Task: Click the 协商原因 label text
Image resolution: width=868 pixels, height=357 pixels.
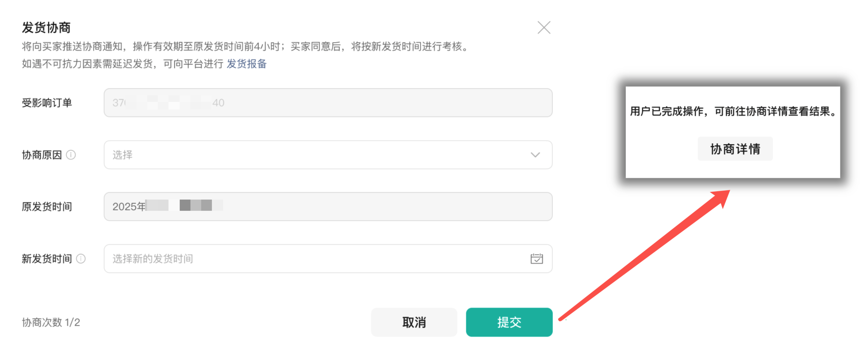Action: coord(42,155)
